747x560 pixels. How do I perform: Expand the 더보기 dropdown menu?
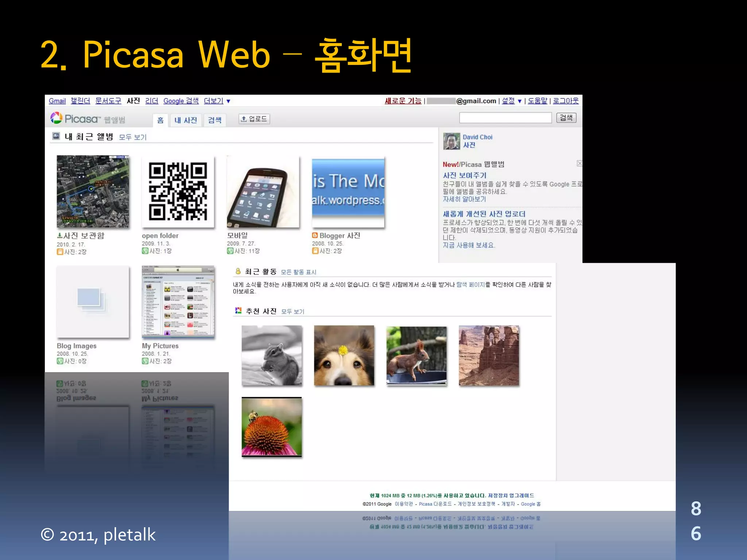pyautogui.click(x=217, y=101)
